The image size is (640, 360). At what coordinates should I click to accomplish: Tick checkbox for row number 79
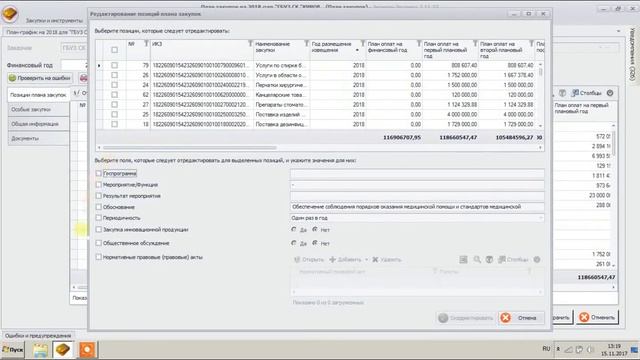114,65
